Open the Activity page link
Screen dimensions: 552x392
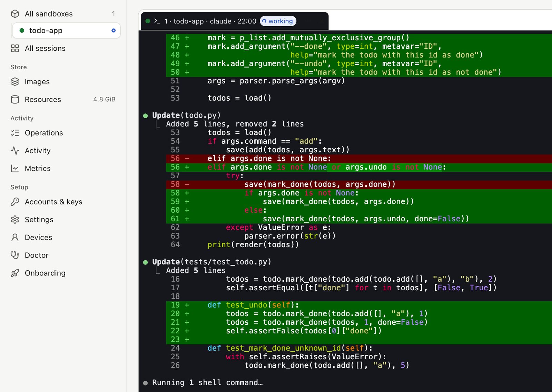(x=63, y=151)
